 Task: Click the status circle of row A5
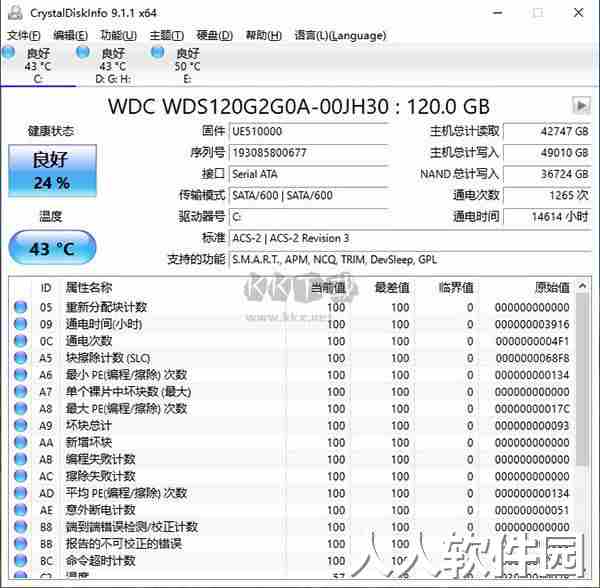(21, 358)
